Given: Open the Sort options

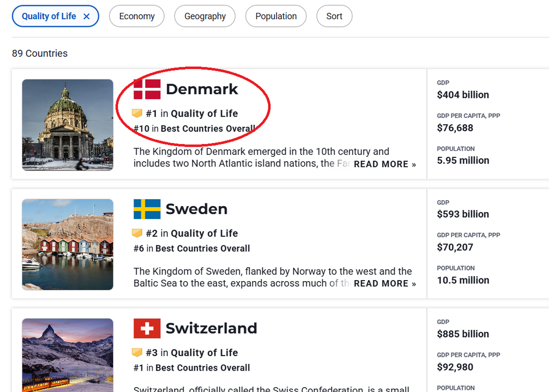Looking at the screenshot, I should (334, 17).
